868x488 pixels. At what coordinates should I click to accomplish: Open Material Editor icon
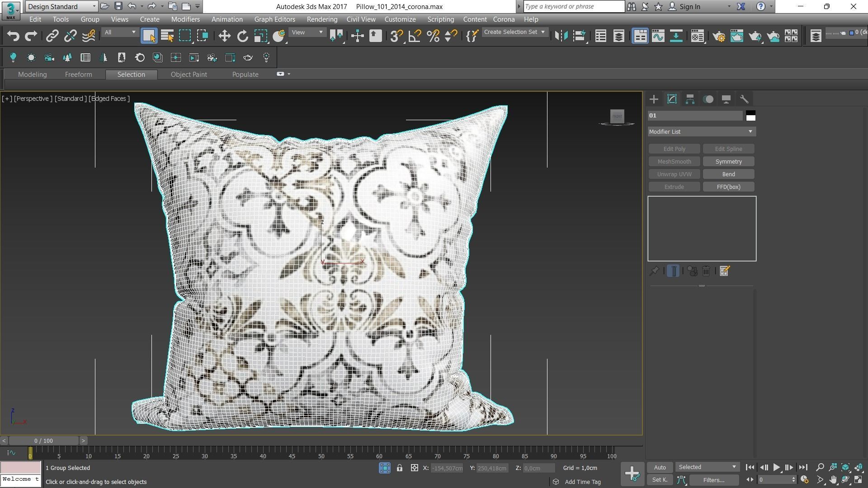[x=698, y=36]
